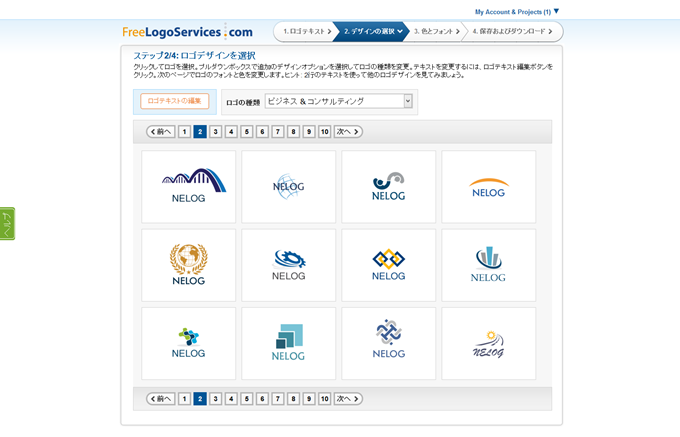Go to step 3 color and font

(x=435, y=31)
